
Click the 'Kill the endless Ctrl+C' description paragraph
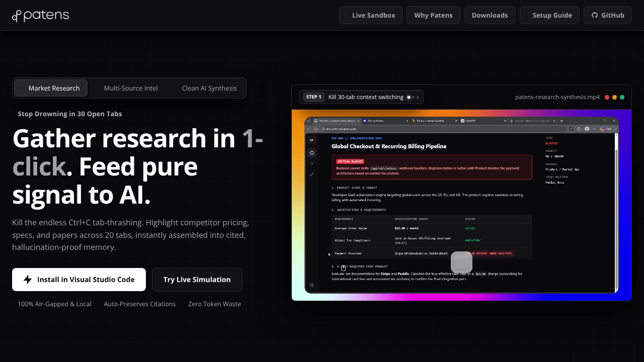pyautogui.click(x=130, y=235)
